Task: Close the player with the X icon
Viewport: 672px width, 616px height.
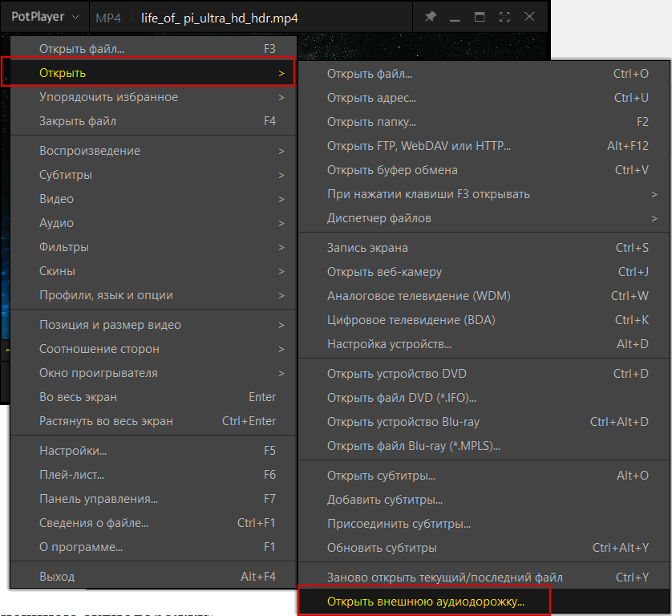Action: 529,17
